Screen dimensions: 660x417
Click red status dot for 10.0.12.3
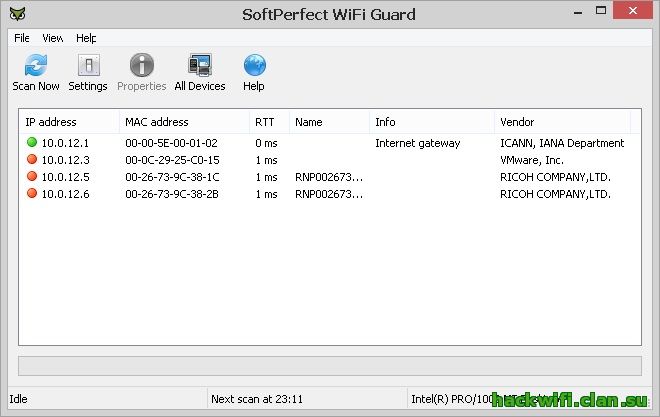(x=32, y=159)
